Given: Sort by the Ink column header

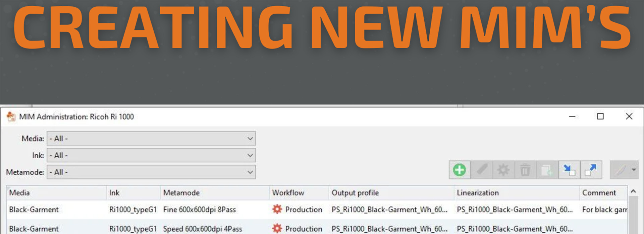Looking at the screenshot, I should [133, 193].
